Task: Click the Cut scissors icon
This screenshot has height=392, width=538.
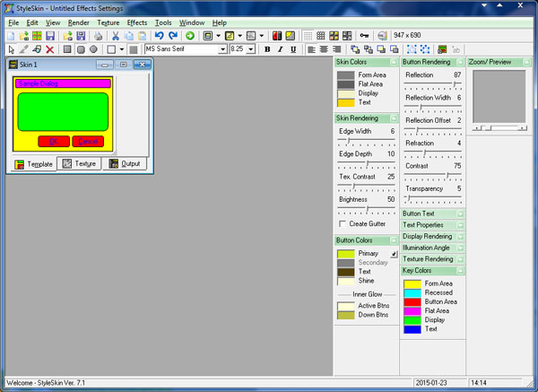Action: coord(116,35)
